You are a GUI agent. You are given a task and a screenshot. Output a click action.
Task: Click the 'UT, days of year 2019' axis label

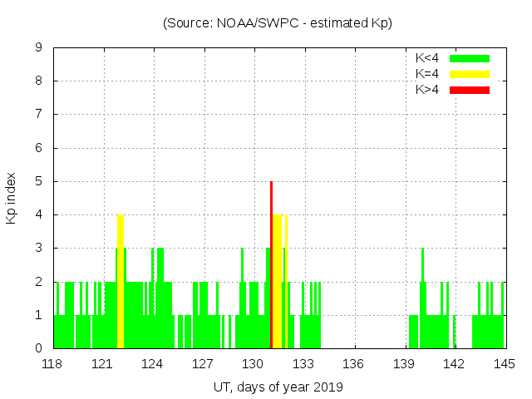[x=278, y=387]
